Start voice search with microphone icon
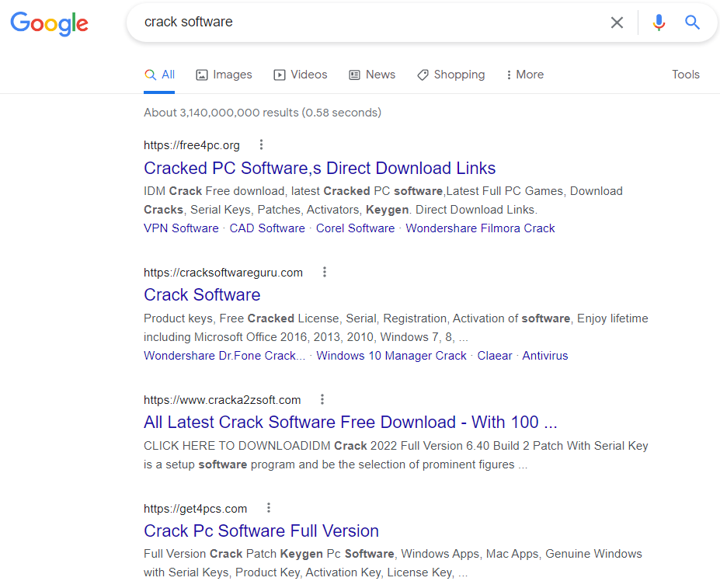Image resolution: width=720 pixels, height=588 pixels. [659, 23]
